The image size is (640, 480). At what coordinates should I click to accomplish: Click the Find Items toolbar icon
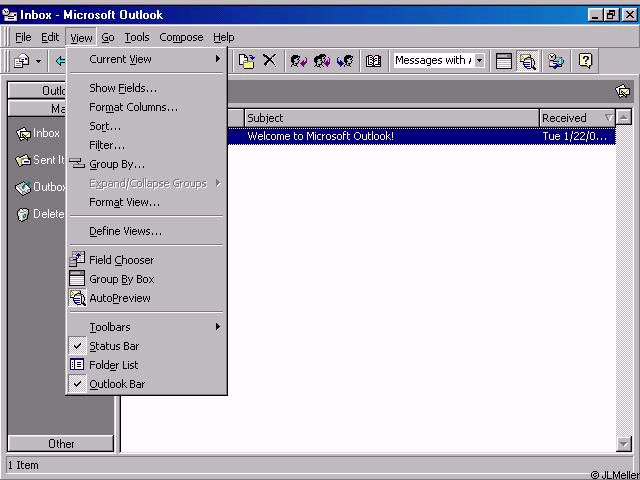556,61
